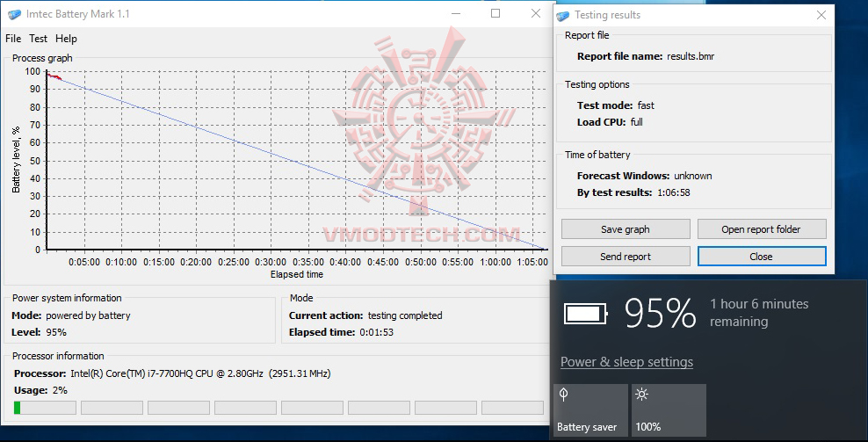Open the File menu
868x442 pixels.
click(x=13, y=39)
